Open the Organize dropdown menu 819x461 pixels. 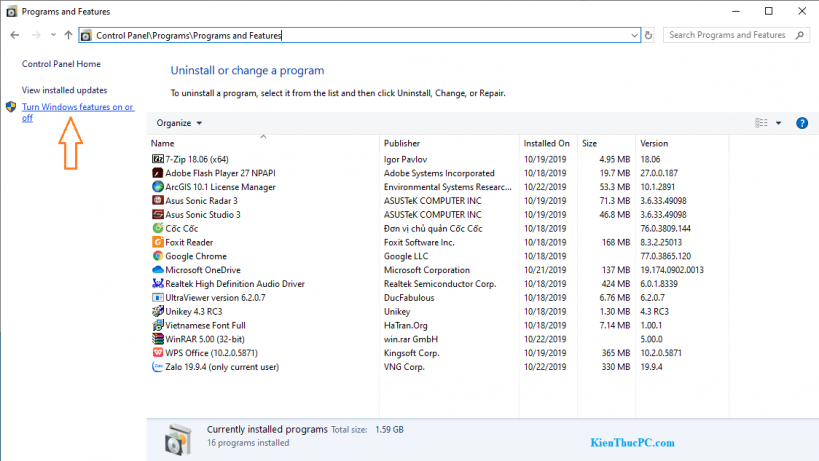179,123
